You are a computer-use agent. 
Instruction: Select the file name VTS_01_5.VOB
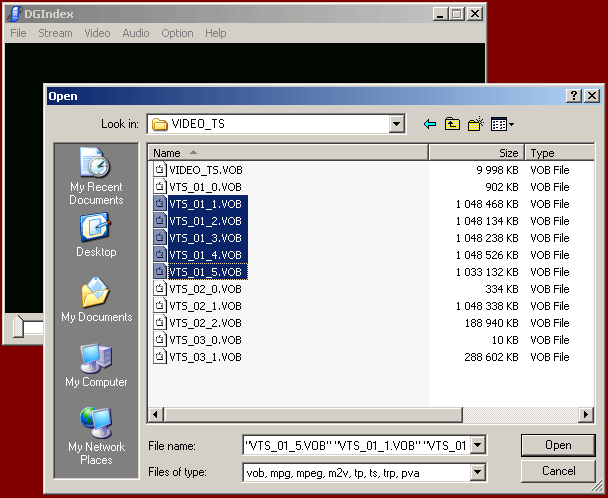[206, 272]
